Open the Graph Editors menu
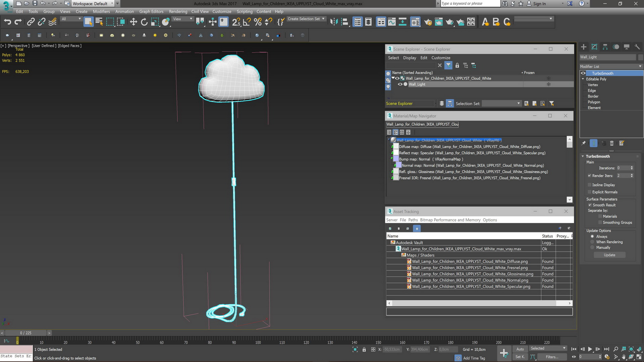 [151, 11]
